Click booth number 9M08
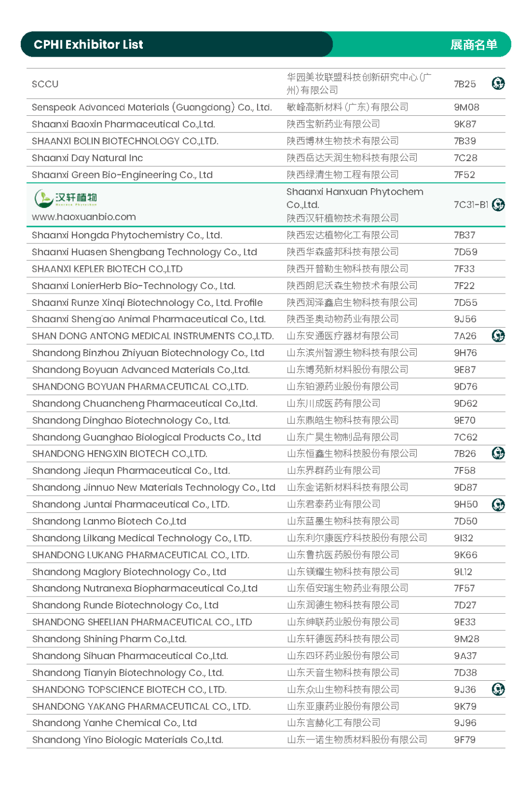This screenshot has width=532, height=798. tap(466, 107)
